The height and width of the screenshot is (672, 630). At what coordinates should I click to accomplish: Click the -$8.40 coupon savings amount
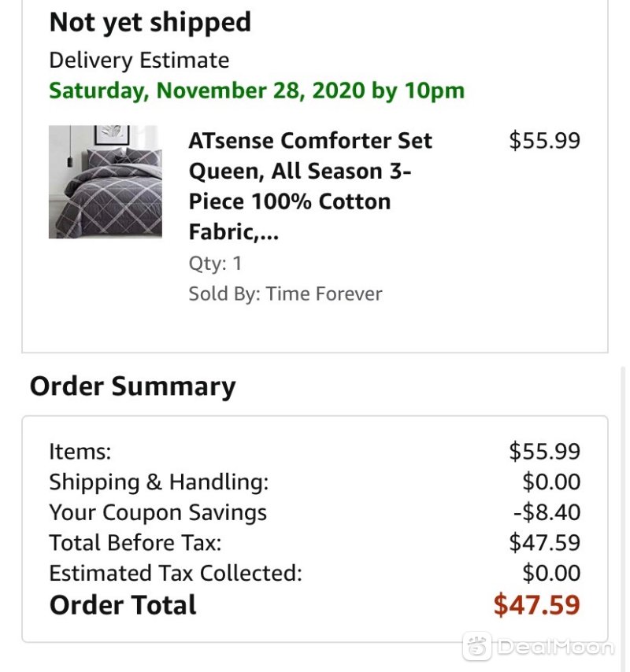(547, 512)
